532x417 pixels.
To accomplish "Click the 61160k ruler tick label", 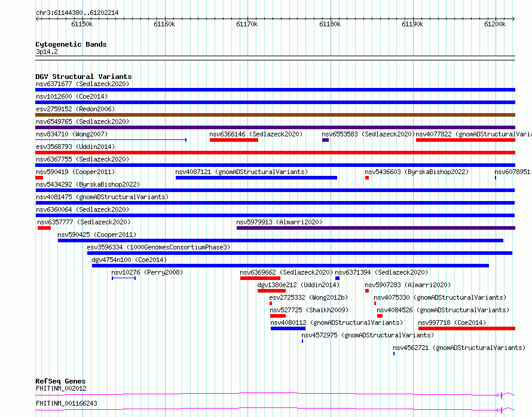I will pyautogui.click(x=164, y=24).
